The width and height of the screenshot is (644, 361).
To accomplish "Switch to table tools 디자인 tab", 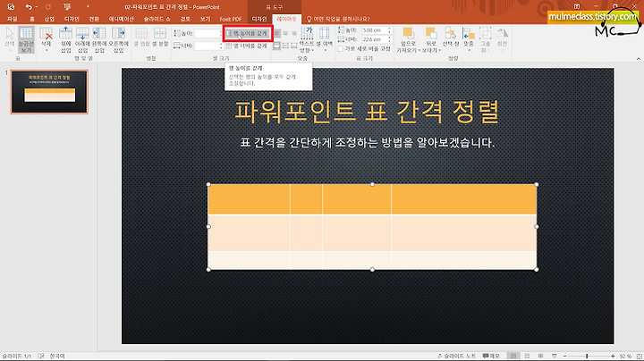I will (259, 19).
